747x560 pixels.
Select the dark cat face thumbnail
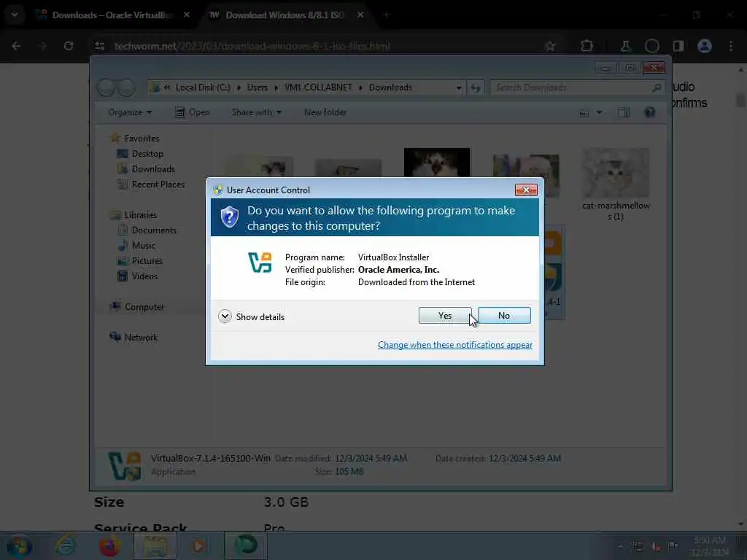coord(437,162)
